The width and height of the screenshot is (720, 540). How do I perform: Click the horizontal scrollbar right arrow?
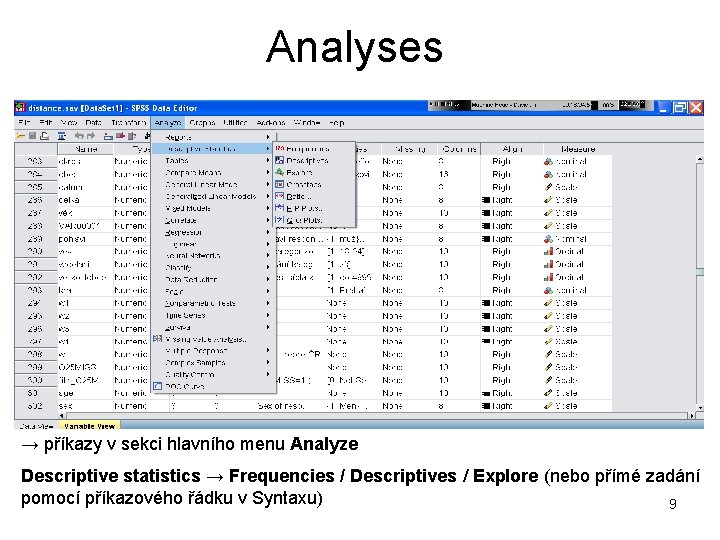pos(692,416)
